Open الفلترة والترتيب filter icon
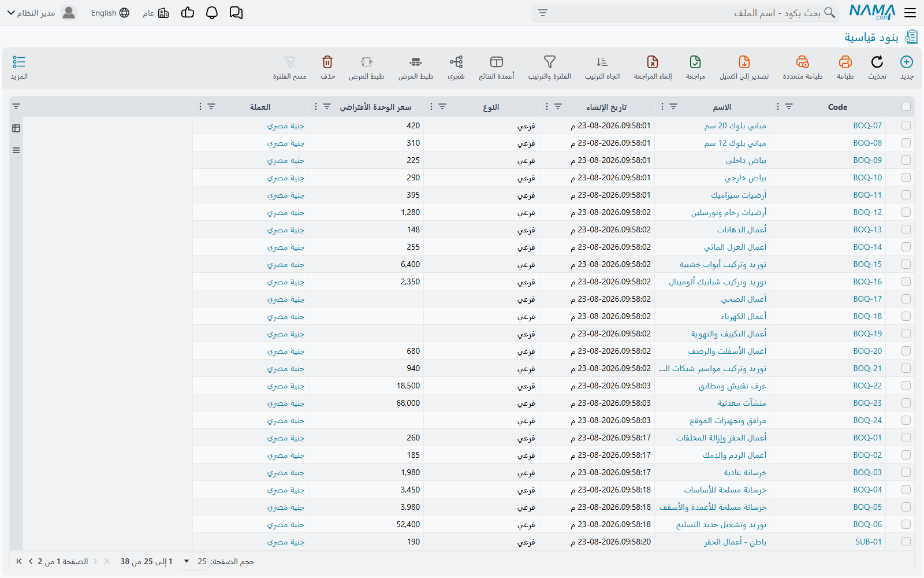The width and height of the screenshot is (924, 578). pos(549,62)
